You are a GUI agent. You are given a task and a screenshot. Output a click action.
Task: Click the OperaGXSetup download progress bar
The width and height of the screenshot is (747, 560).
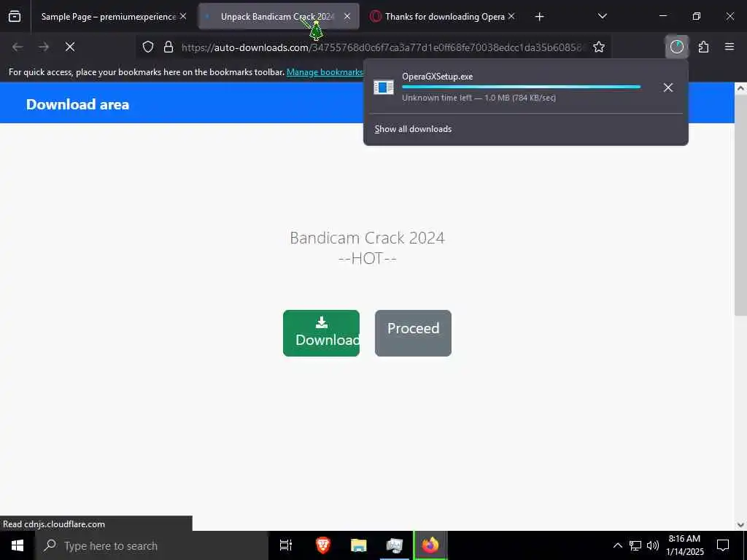coord(521,87)
